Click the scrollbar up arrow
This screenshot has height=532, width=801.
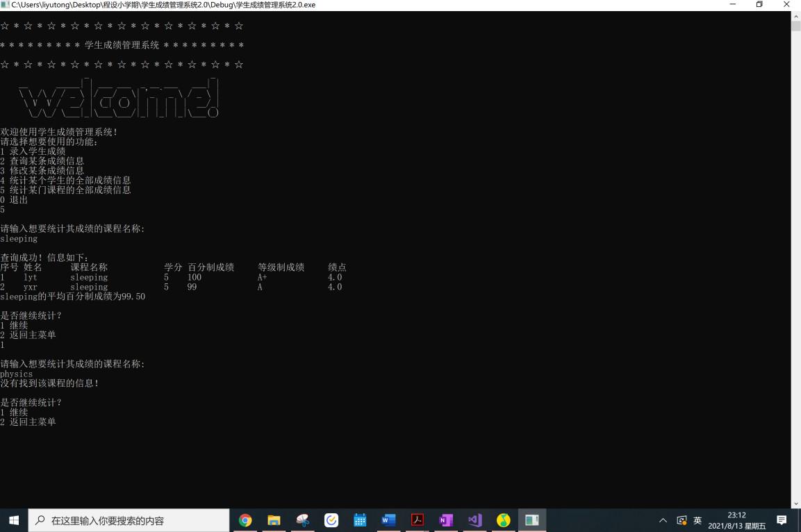796,16
